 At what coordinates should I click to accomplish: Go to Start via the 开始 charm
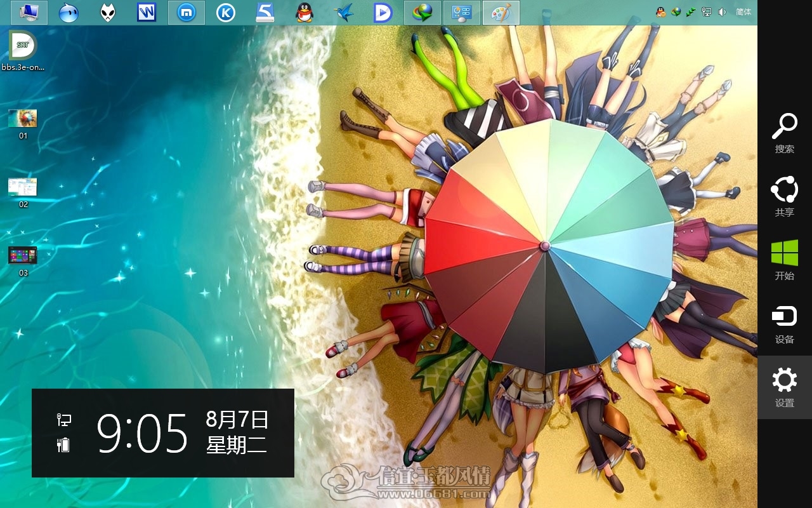pyautogui.click(x=784, y=260)
